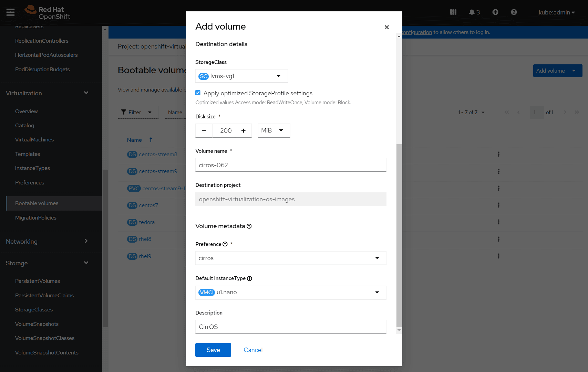Screen dimensions: 588x372
Task: Click the Default InstanceType help icon
Action: [250, 278]
